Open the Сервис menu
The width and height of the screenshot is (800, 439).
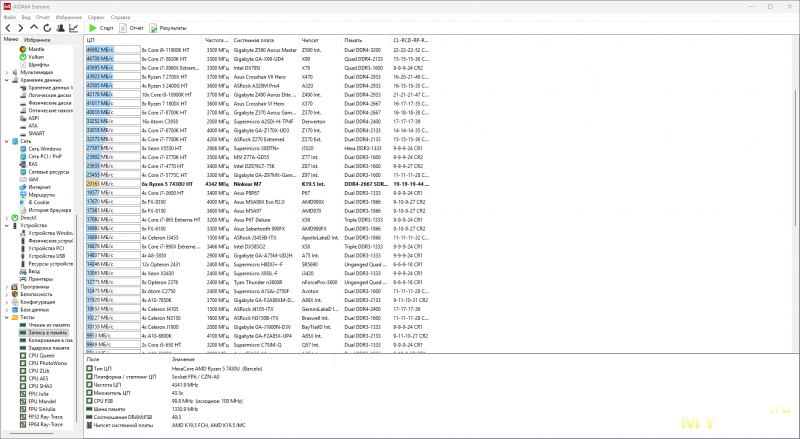[96, 17]
